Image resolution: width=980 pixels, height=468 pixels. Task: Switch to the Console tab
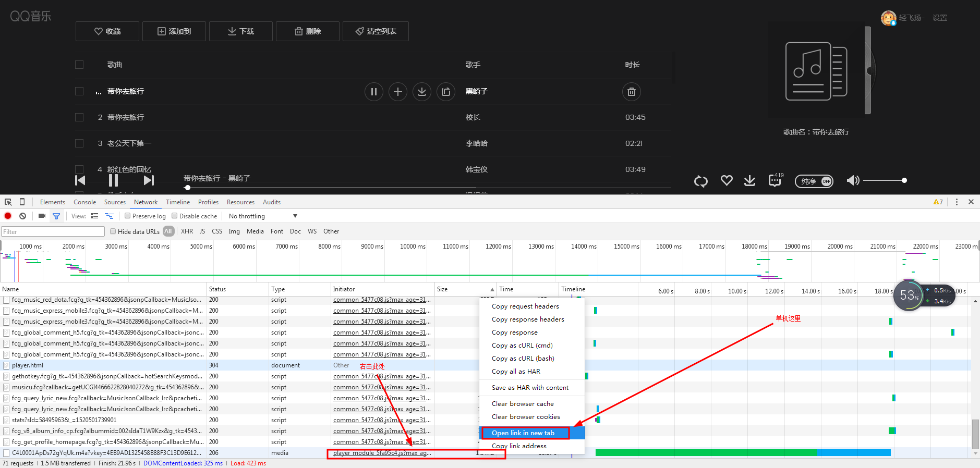click(x=84, y=202)
